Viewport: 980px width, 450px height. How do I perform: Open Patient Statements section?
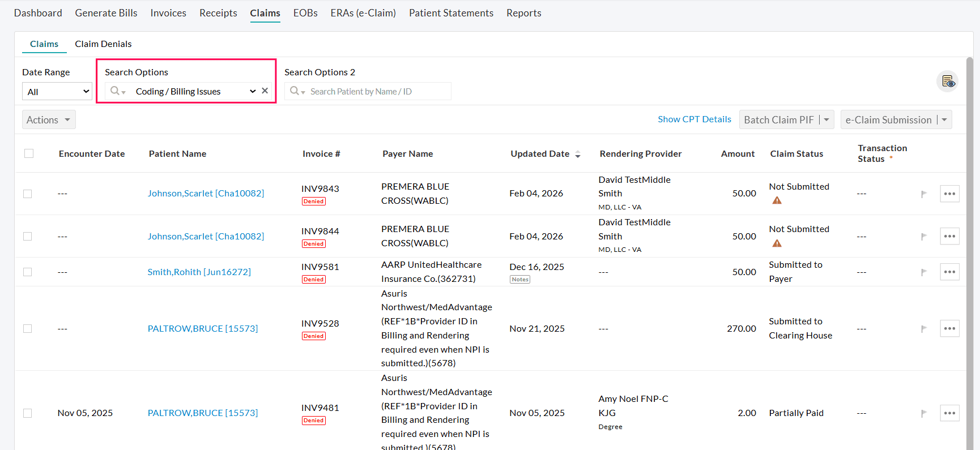tap(451, 12)
